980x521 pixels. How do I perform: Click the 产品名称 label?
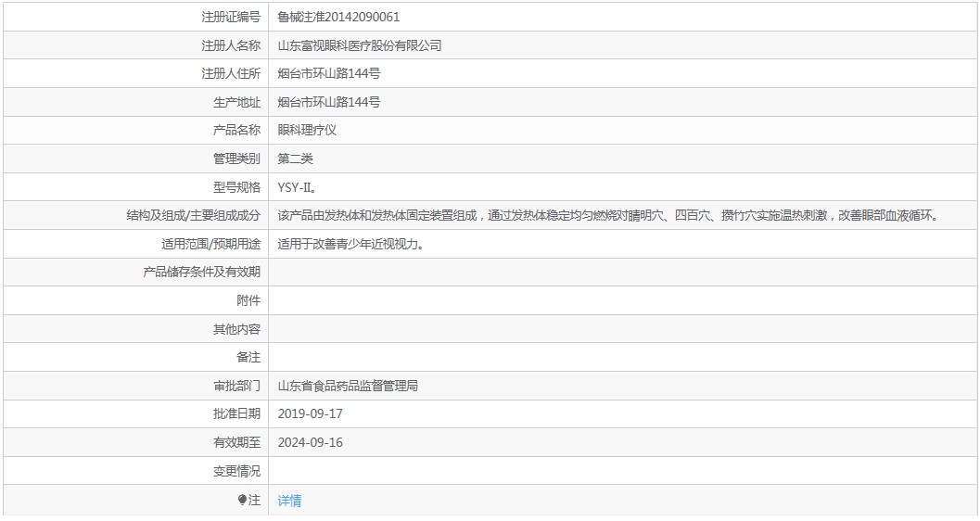(236, 130)
